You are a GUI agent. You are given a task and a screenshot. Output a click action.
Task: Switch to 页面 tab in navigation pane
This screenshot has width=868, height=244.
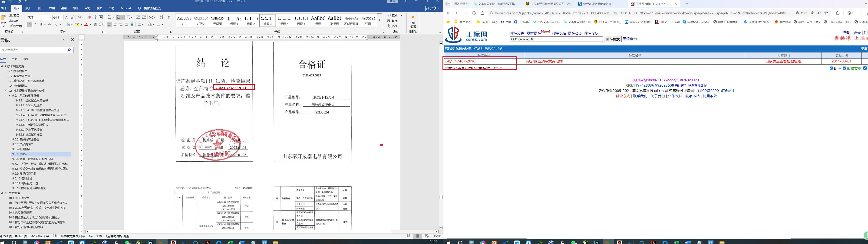(x=14, y=59)
